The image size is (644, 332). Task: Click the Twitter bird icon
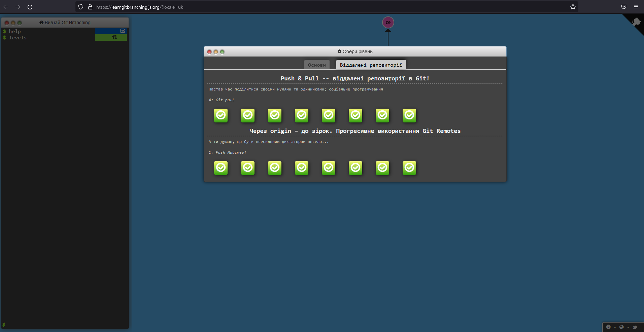tap(635, 327)
